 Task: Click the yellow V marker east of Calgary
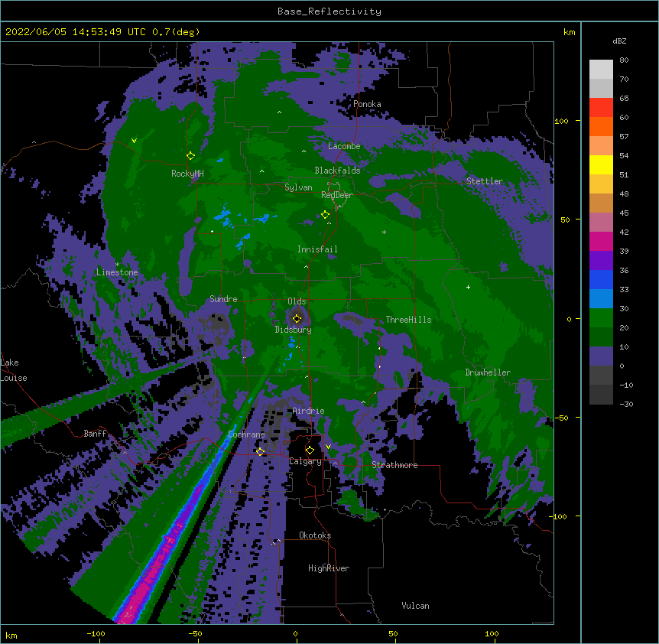pos(328,447)
